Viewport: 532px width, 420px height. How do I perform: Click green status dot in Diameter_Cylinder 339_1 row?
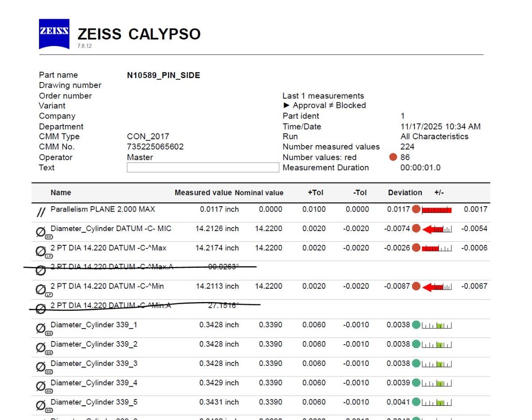[416, 325]
